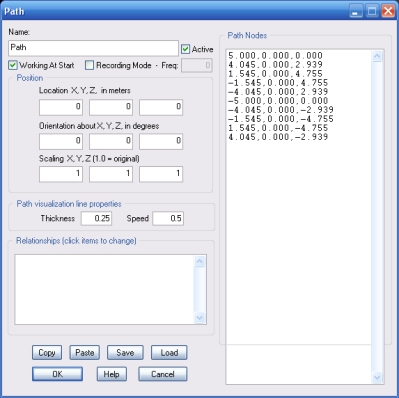This screenshot has height=398, width=399.
Task: Confirm dialog with OK
Action: (57, 374)
